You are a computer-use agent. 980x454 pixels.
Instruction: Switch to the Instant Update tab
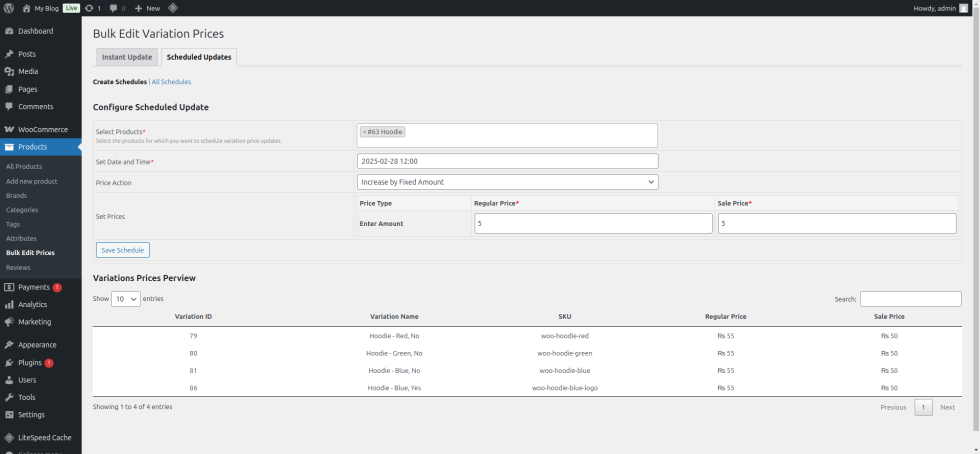[127, 57]
